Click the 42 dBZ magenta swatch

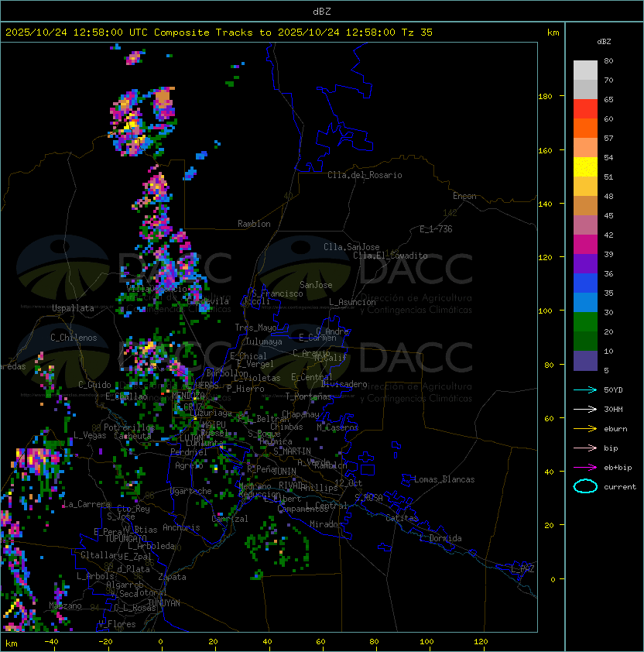tap(585, 245)
